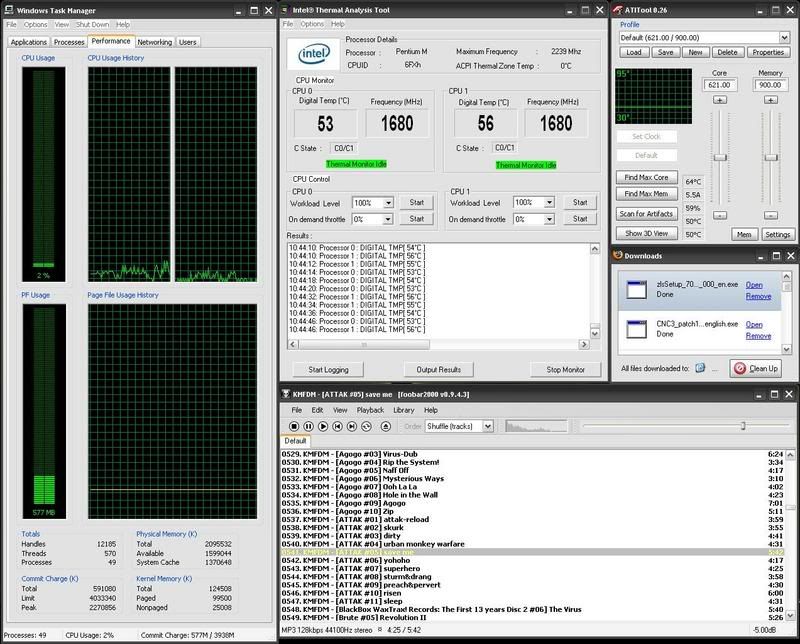Open the Applications tab in Task Manager
This screenshot has width=800, height=644.
(x=29, y=42)
